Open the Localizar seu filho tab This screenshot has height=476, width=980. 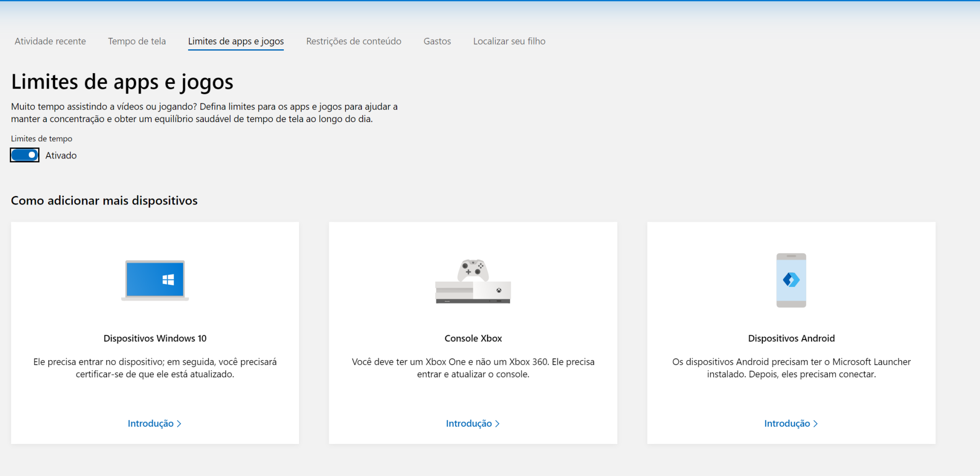pyautogui.click(x=509, y=41)
